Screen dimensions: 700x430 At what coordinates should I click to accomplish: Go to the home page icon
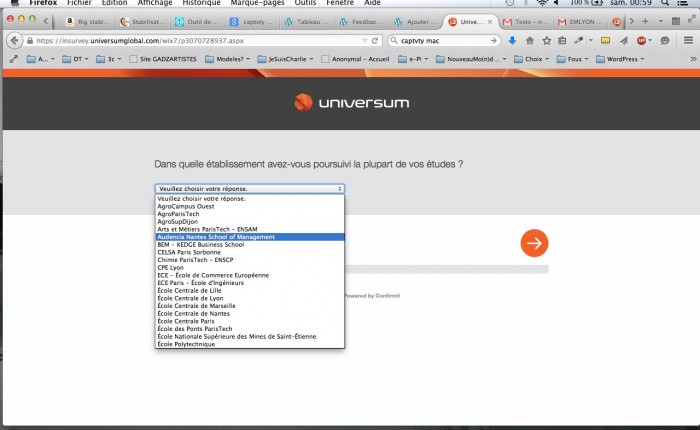530,41
